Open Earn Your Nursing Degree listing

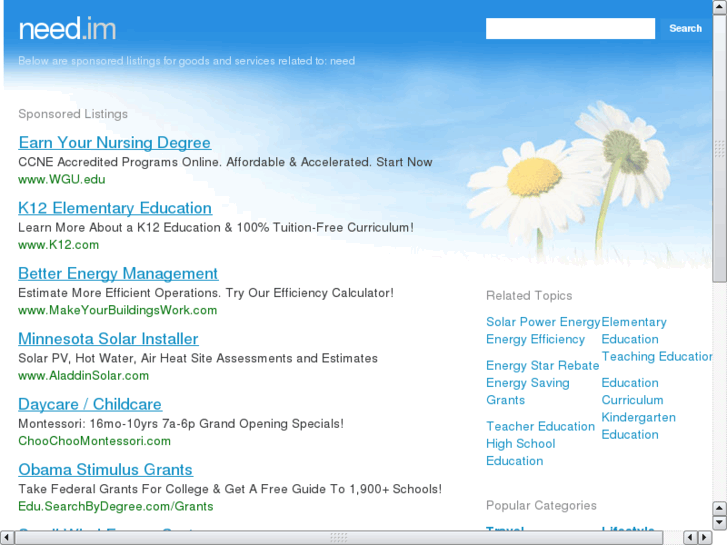pos(115,142)
